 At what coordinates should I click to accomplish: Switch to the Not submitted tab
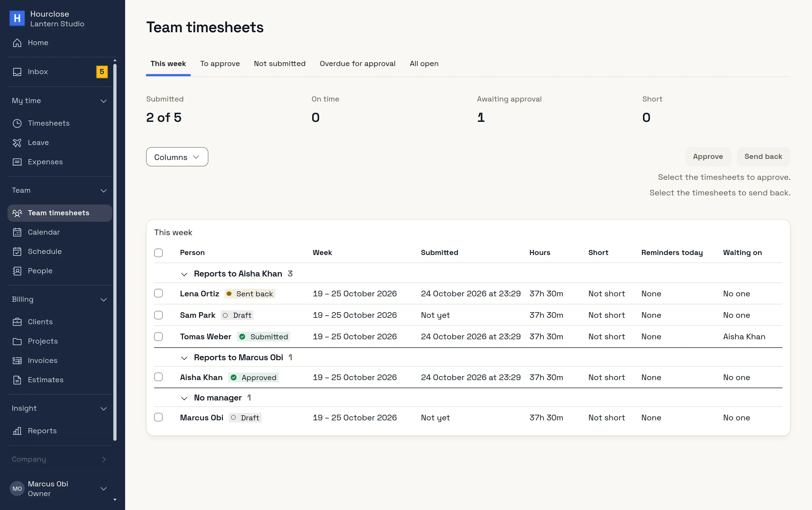click(x=280, y=64)
